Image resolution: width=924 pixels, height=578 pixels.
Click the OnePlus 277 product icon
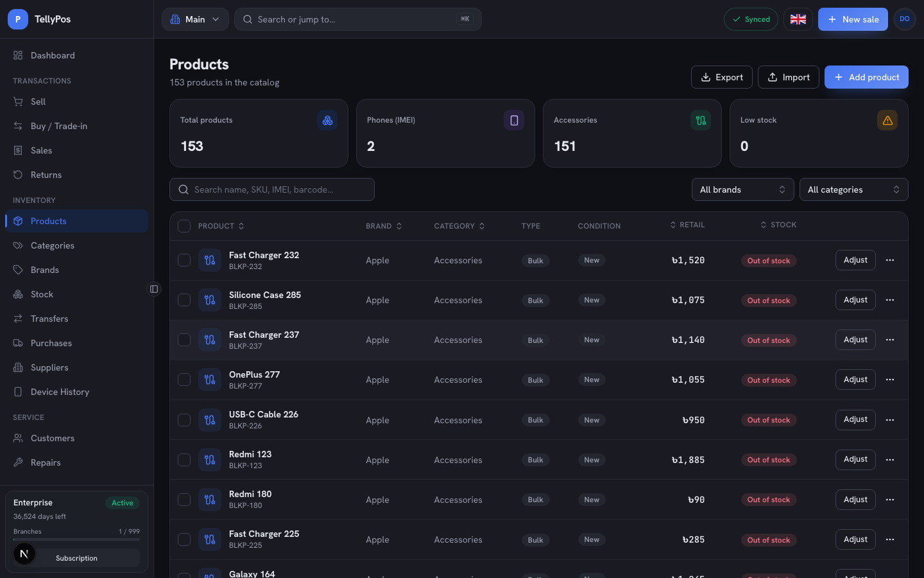click(x=210, y=380)
